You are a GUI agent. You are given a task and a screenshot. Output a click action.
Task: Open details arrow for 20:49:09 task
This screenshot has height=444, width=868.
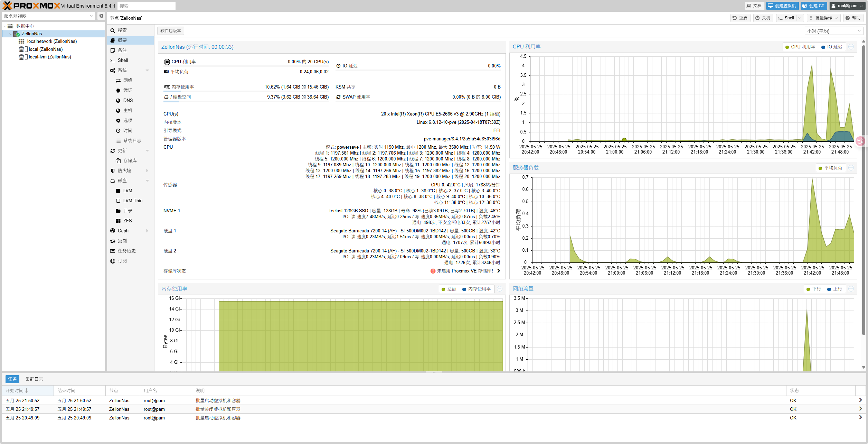tap(860, 418)
